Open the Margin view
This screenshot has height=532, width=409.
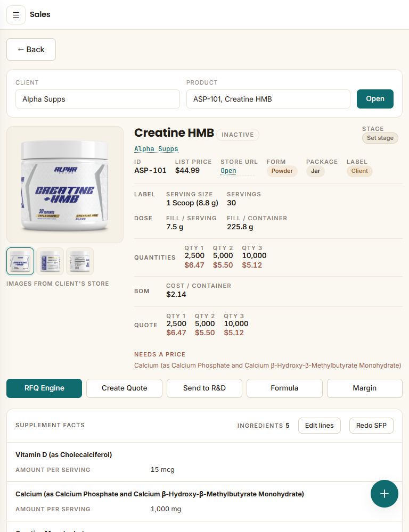[364, 388]
